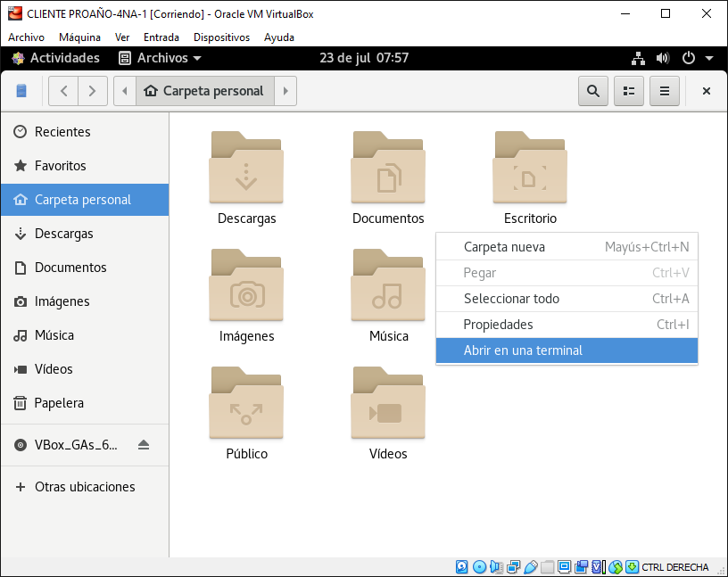This screenshot has width=728, height=577.
Task: Click the network adapters status icon
Action: click(x=514, y=567)
